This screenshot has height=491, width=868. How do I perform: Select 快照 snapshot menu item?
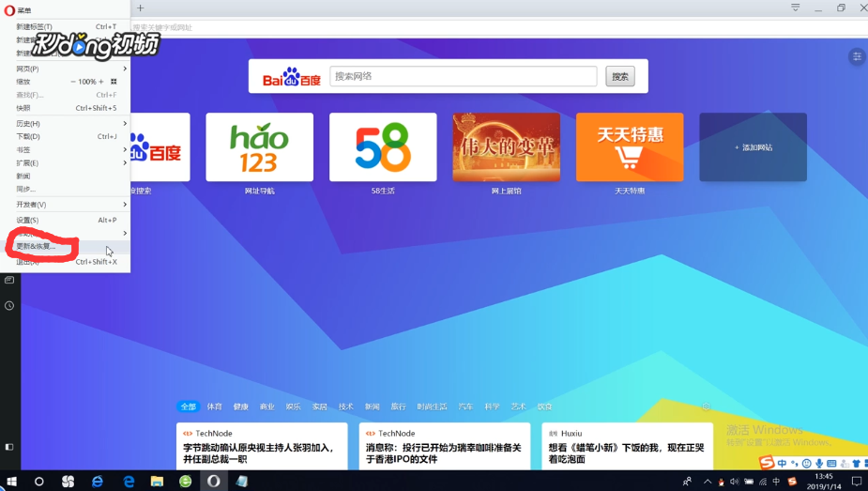pos(66,108)
